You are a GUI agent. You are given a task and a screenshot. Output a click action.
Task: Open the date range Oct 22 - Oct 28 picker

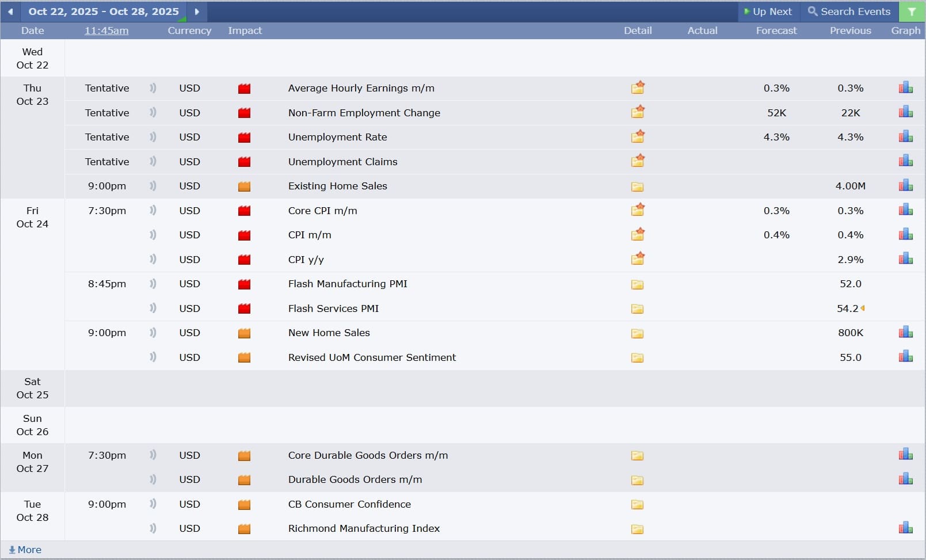(104, 12)
